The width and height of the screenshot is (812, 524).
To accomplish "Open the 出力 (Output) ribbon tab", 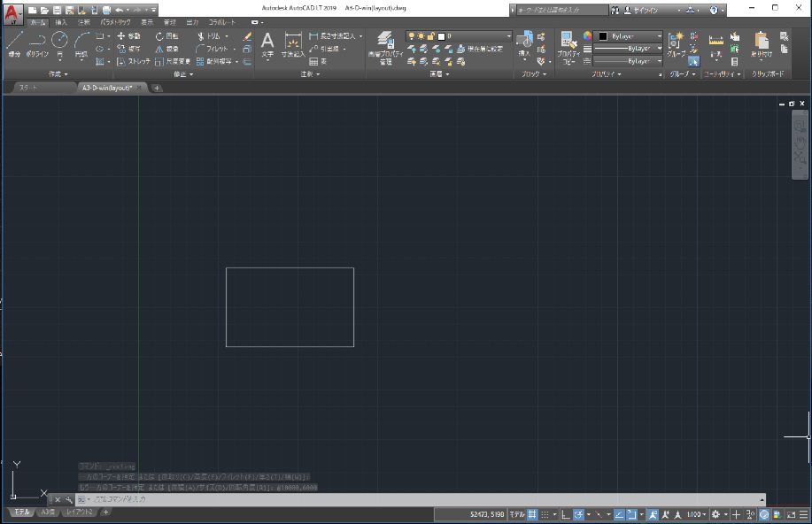I will (193, 22).
